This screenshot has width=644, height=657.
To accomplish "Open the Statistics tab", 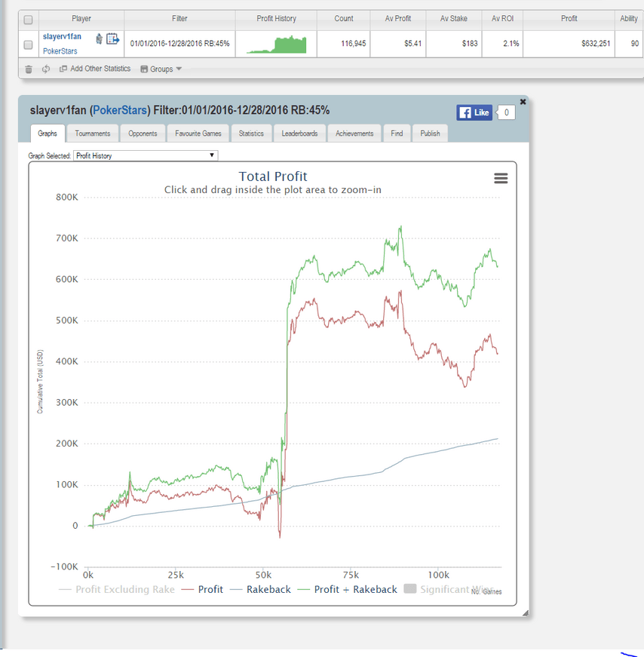I will pyautogui.click(x=251, y=134).
